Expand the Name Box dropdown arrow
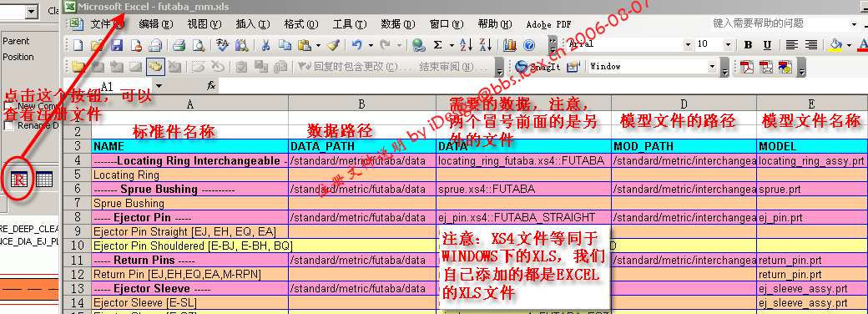 (x=159, y=86)
